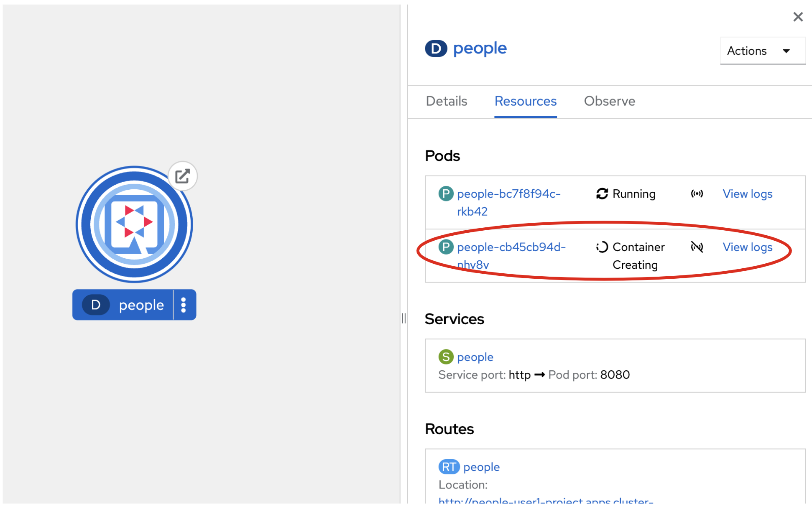Open pod people-bc7f8f94c-rkb42
This screenshot has height=509, width=812.
[x=508, y=194]
